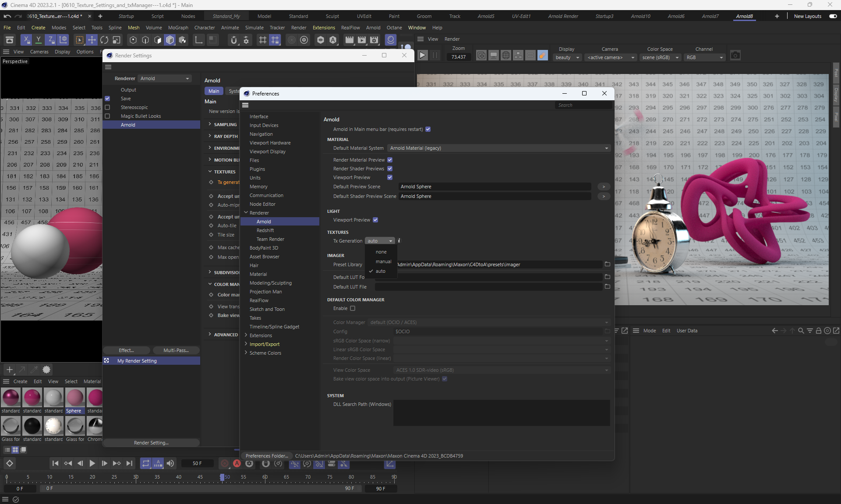
Task: Start IPR render with play icon
Action: pos(422,56)
